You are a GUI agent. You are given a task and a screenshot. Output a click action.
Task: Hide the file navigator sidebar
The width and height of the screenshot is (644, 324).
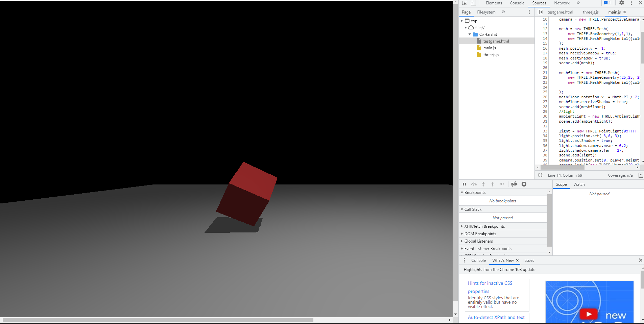pyautogui.click(x=540, y=12)
